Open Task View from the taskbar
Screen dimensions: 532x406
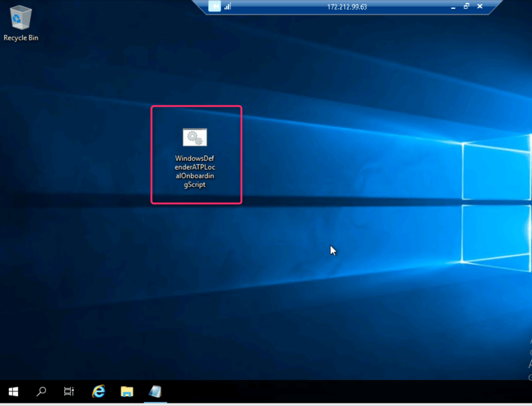pyautogui.click(x=69, y=391)
